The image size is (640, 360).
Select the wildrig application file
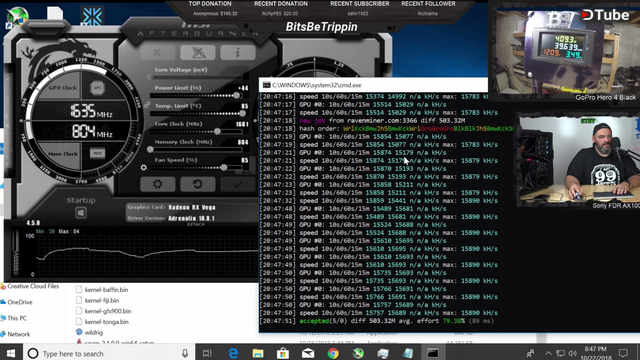[89, 332]
